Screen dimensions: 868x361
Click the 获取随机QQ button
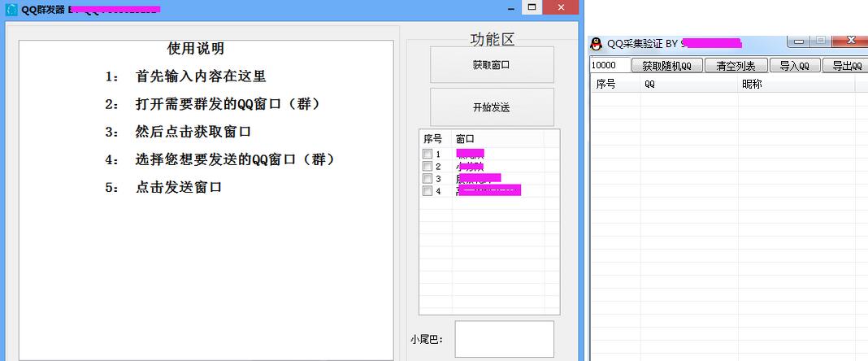coord(666,65)
